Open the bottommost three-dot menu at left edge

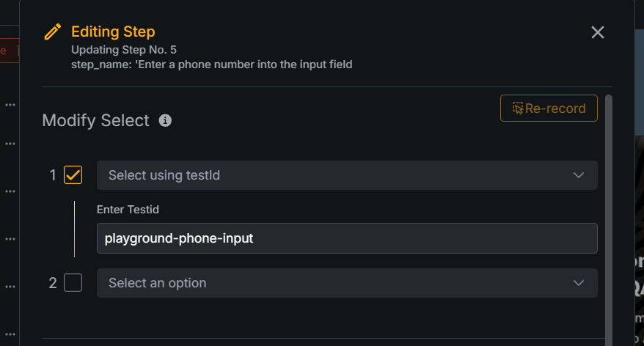[x=10, y=335]
